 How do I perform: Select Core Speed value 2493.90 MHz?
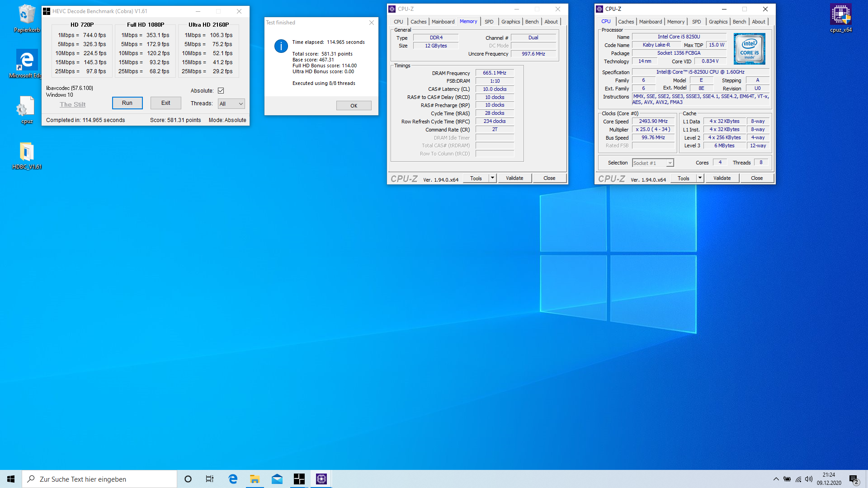coord(653,121)
